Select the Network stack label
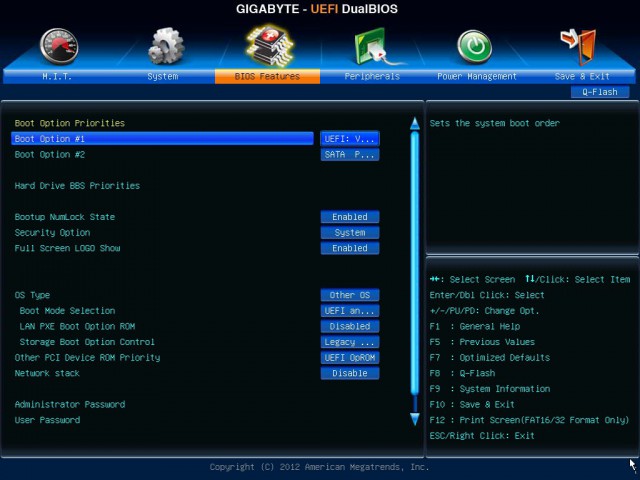640x480 pixels. [47, 373]
